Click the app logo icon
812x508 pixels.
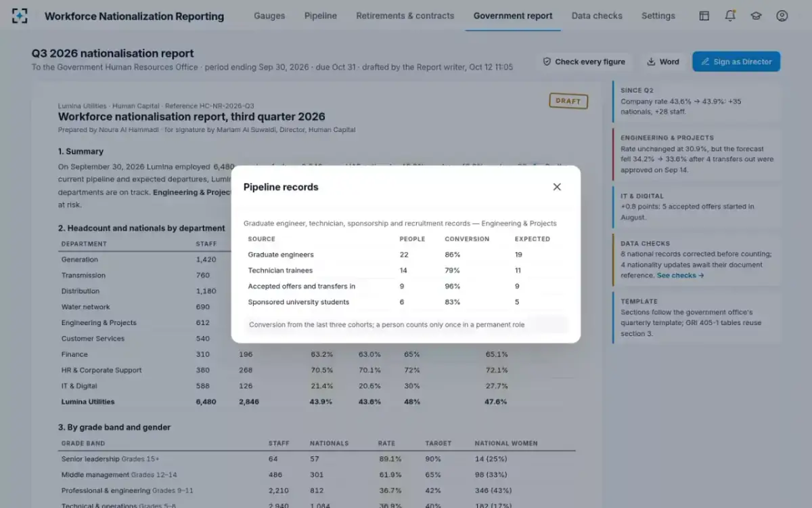tap(20, 16)
